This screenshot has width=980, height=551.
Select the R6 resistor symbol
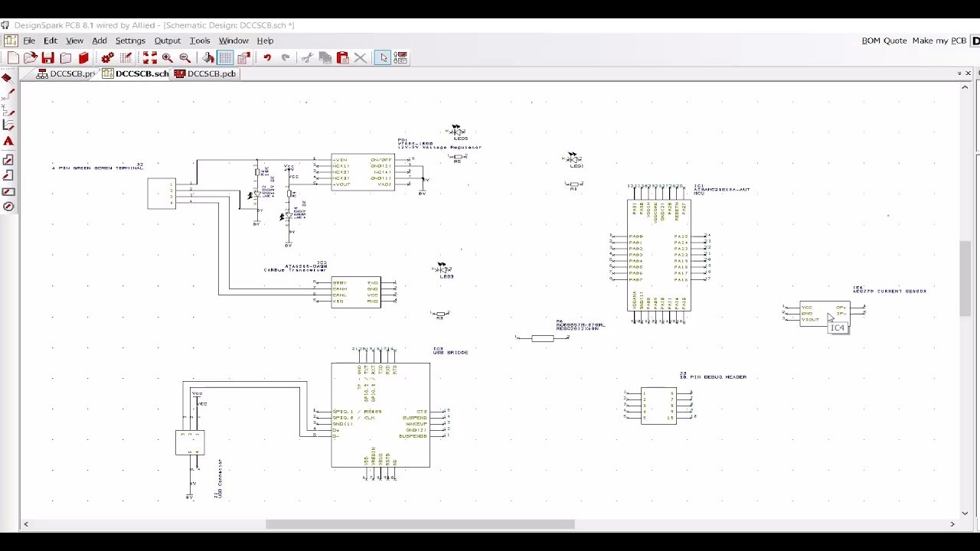[542, 338]
